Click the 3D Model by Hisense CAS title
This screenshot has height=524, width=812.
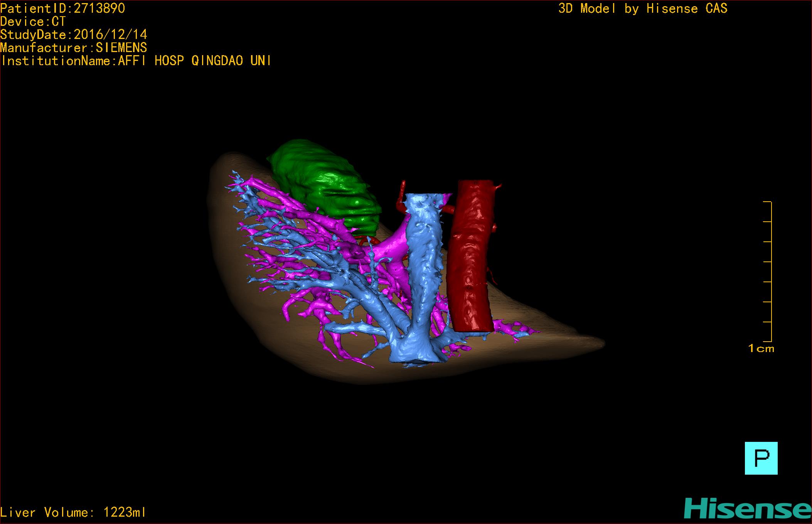642,8
